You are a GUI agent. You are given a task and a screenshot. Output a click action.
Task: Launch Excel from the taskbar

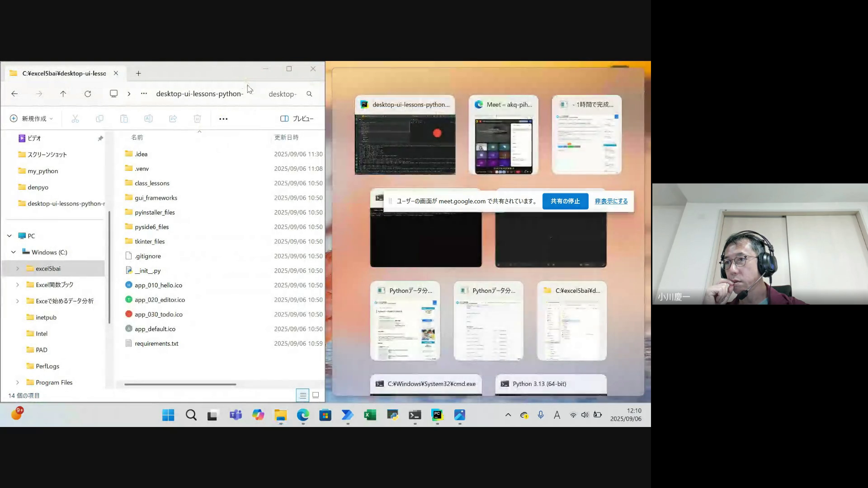[370, 415]
